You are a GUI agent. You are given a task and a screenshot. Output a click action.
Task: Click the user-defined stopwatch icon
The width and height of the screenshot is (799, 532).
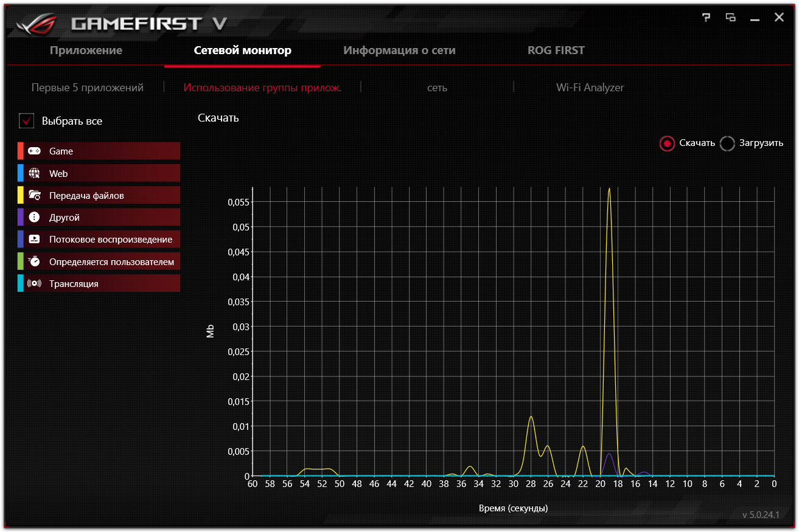click(34, 261)
